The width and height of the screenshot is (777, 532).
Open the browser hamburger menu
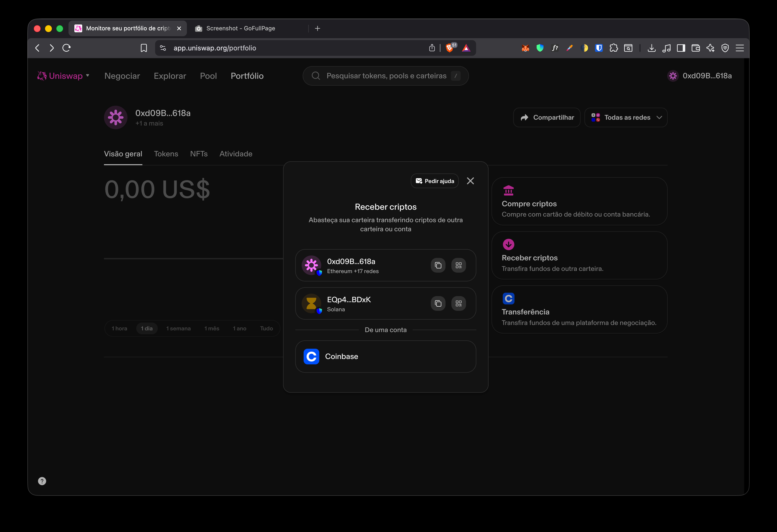740,48
